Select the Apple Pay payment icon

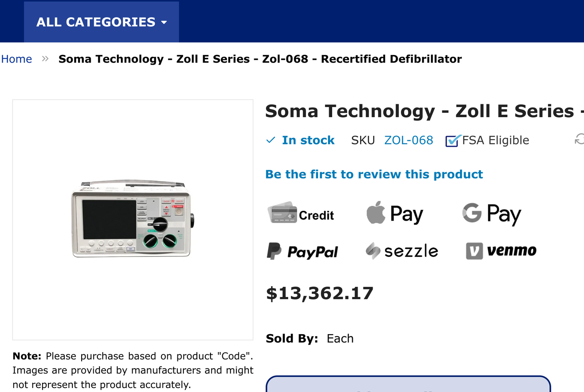coord(394,213)
